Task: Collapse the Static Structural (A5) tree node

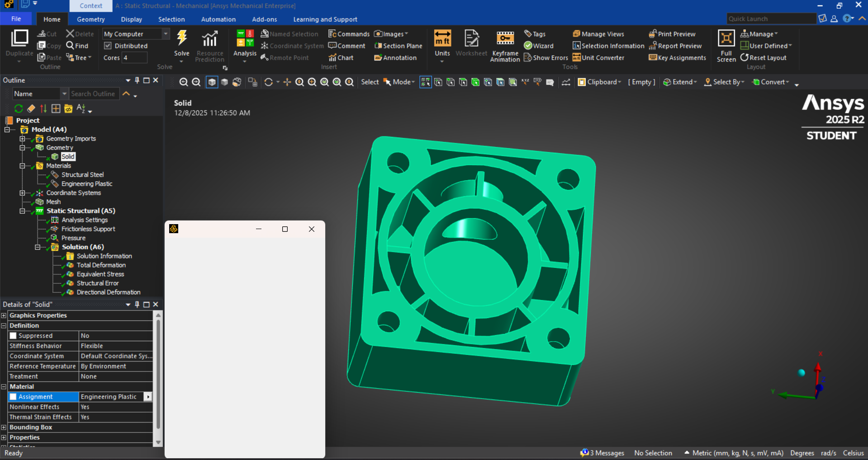Action: click(22, 211)
